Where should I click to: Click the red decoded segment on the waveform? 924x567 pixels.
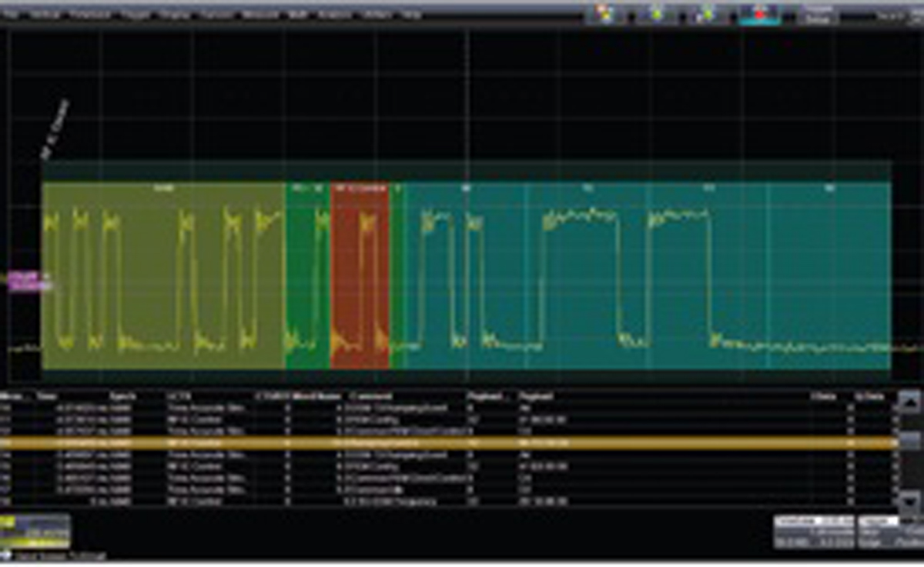[360, 275]
